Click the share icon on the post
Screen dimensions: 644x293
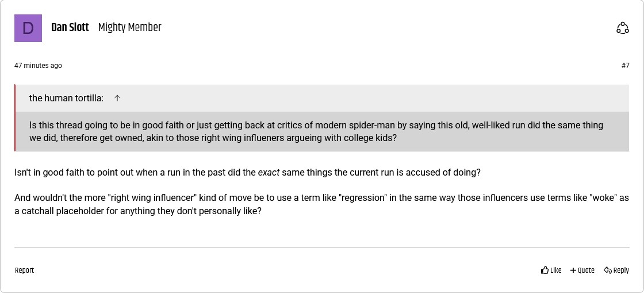click(x=622, y=28)
